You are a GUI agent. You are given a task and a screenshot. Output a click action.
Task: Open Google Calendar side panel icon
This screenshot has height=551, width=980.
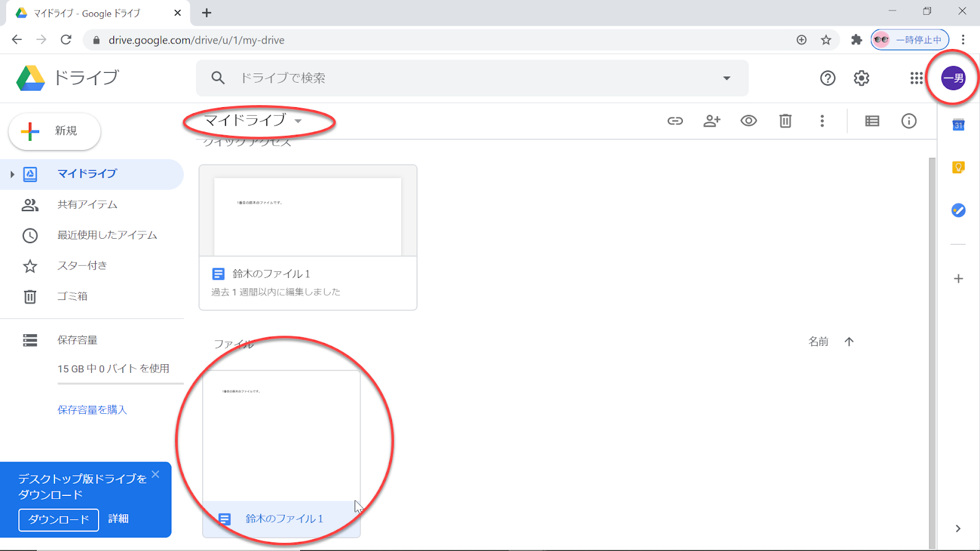pos(959,125)
